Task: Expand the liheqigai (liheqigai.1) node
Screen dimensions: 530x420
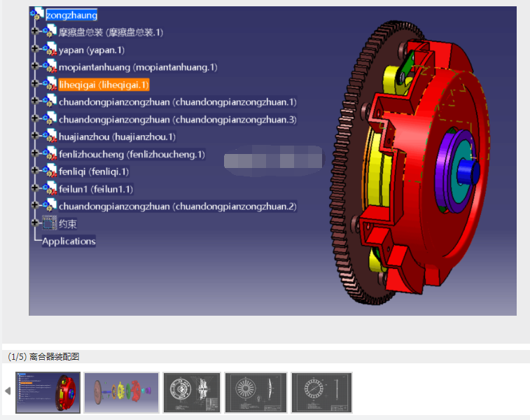Action: (x=35, y=83)
